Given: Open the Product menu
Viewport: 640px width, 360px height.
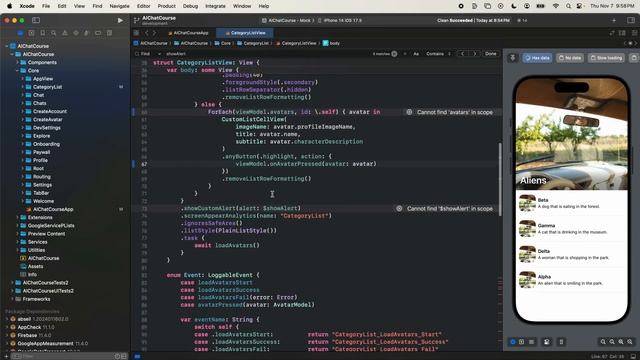Looking at the screenshot, I should (x=167, y=6).
